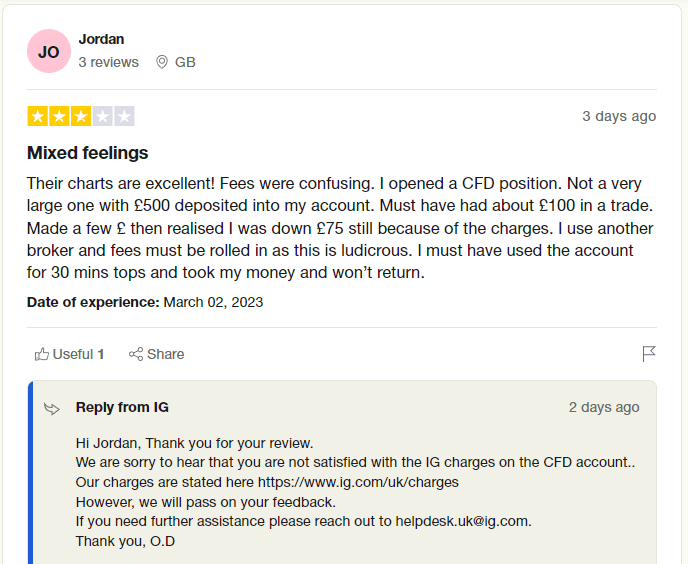Open the Mixed feelings review title

tap(87, 153)
